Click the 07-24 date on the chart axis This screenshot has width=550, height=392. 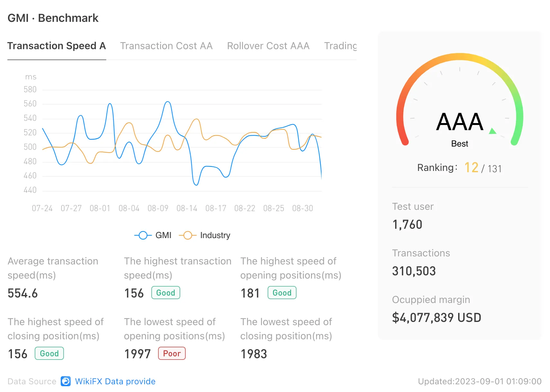pyautogui.click(x=42, y=209)
